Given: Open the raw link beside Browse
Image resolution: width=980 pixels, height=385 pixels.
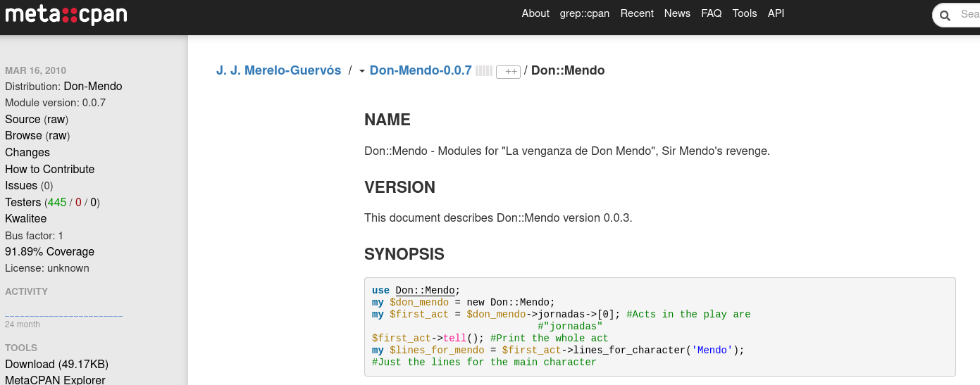Looking at the screenshot, I should [x=58, y=136].
